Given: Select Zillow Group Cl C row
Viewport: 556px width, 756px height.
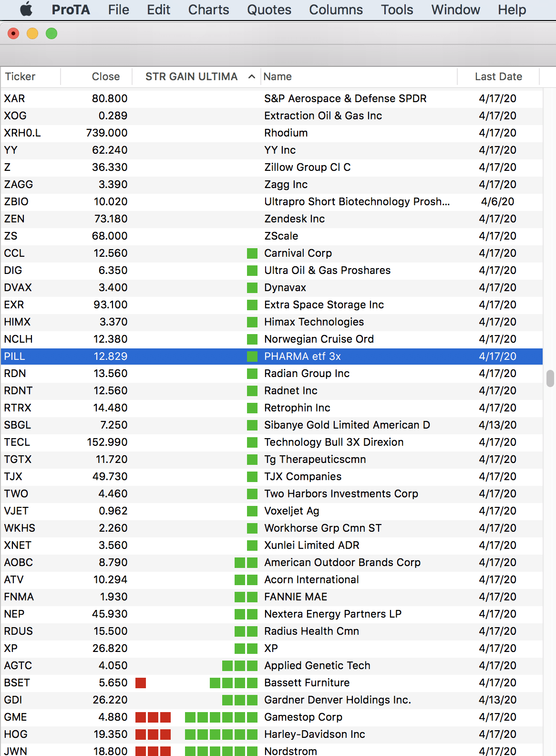Looking at the screenshot, I should pyautogui.click(x=271, y=167).
